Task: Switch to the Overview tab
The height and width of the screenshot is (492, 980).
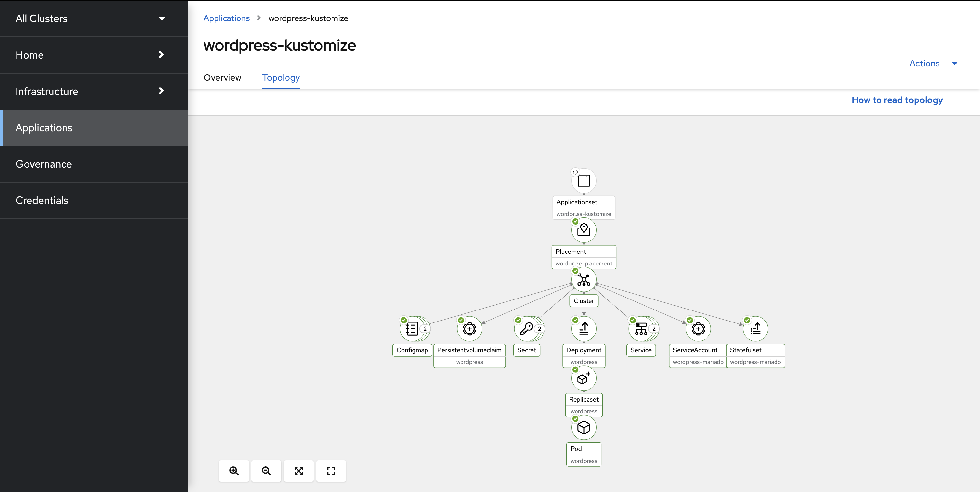Action: tap(222, 77)
